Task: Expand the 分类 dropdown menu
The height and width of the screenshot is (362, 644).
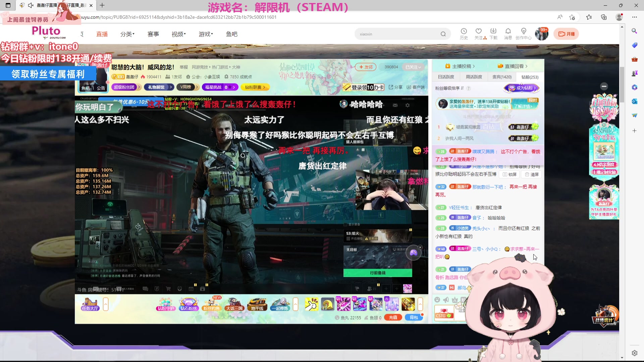Action: click(127, 34)
